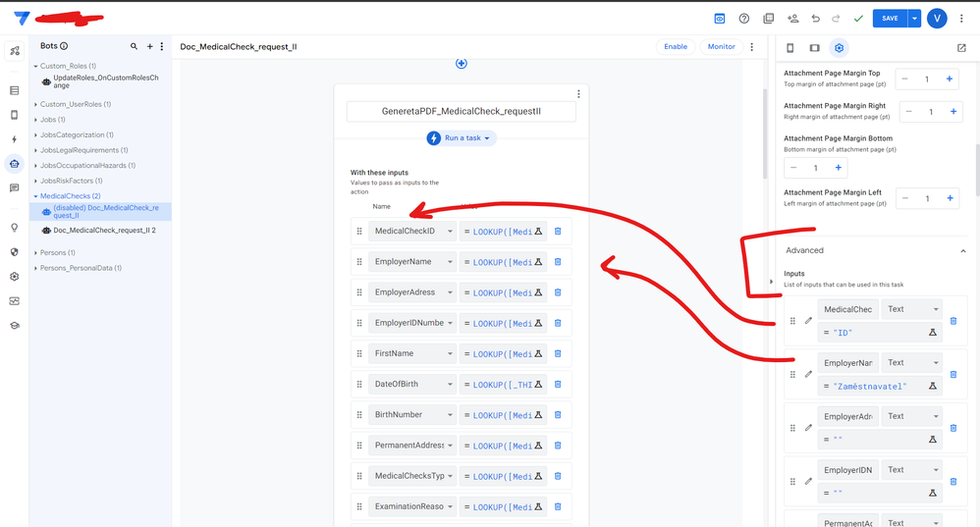
Task: Click the center editor vertical scrollbar
Action: pos(764,133)
